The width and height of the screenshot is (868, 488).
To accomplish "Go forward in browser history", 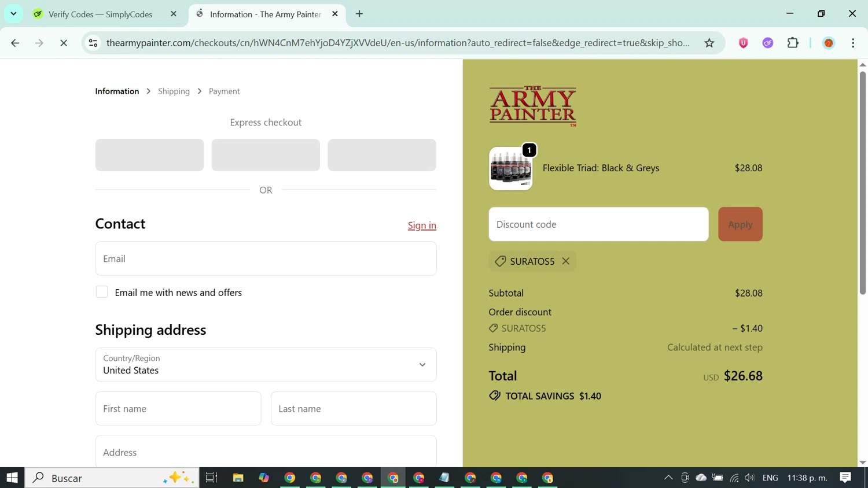I will 39,43.
